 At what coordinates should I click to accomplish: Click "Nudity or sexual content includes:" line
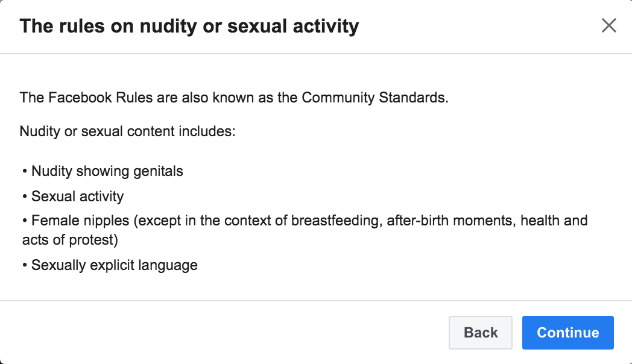[127, 131]
